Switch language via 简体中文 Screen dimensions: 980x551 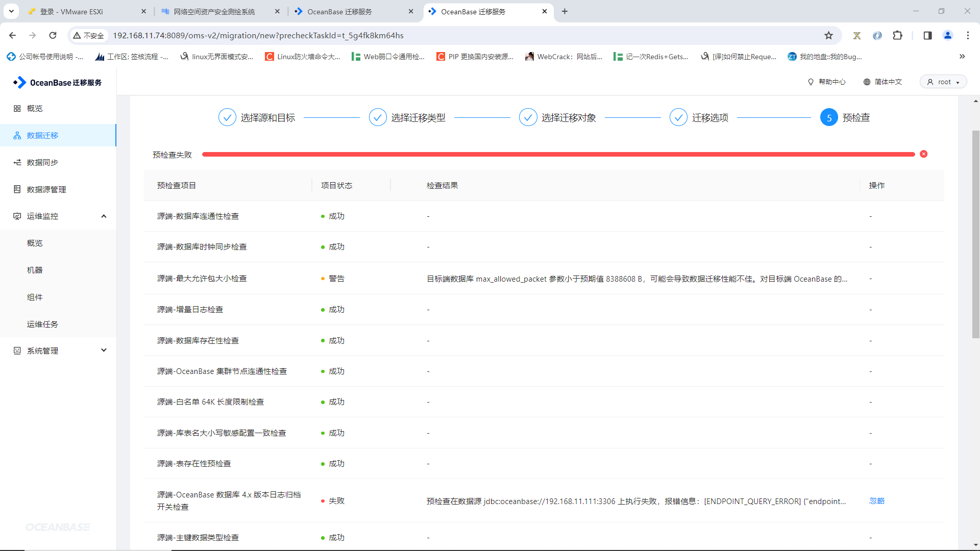coord(883,82)
